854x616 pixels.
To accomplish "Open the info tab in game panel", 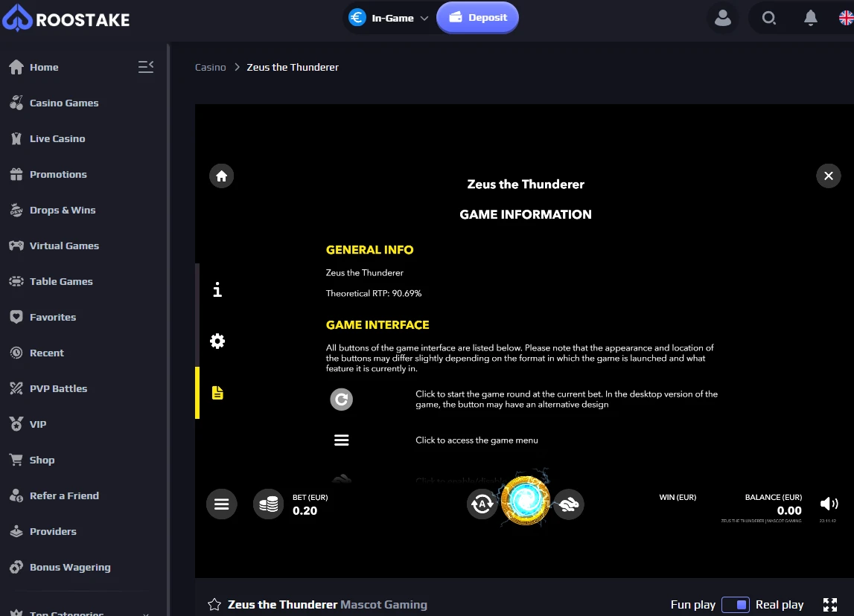I will point(217,289).
